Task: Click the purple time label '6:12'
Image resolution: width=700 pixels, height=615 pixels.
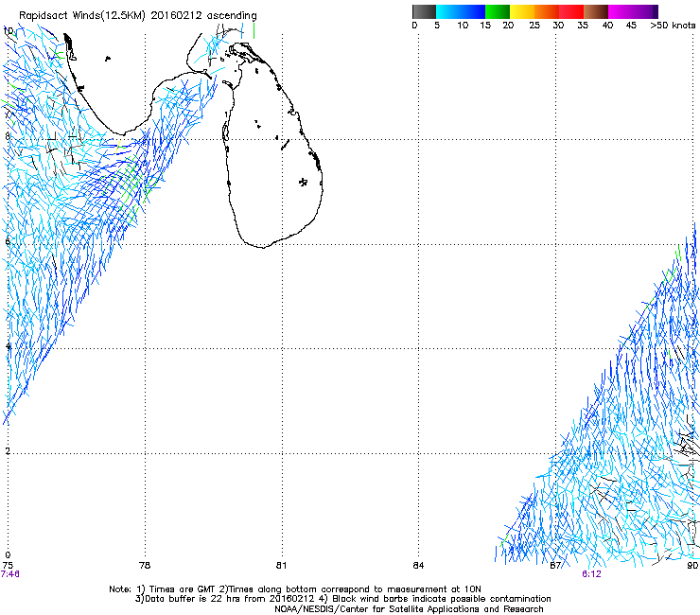Action: (591, 574)
